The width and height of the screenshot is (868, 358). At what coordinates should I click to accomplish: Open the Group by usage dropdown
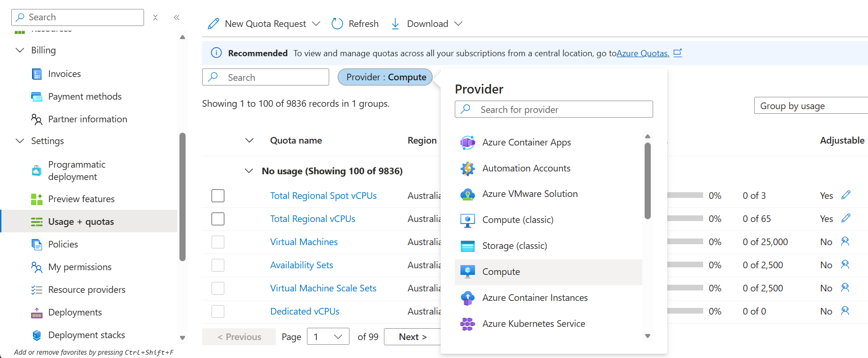pos(811,106)
